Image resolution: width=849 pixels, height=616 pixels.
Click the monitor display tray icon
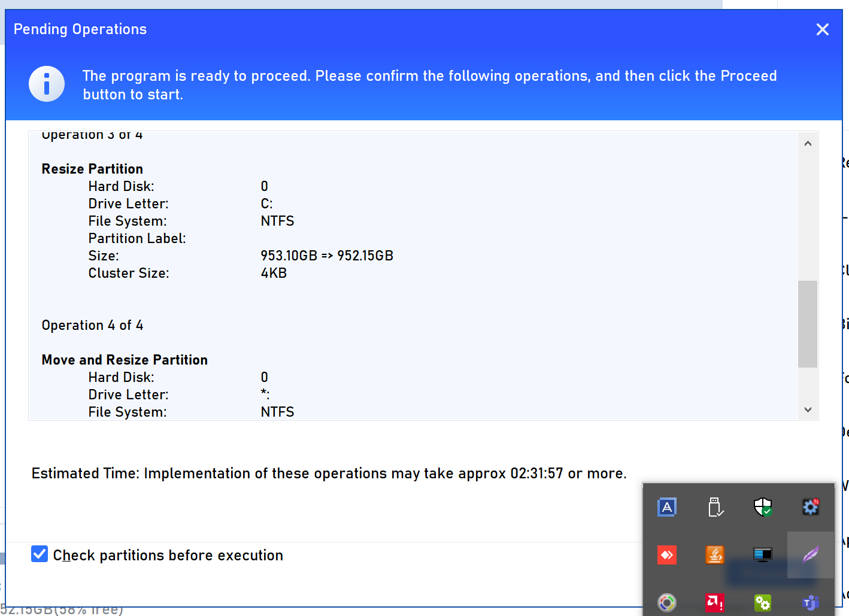[x=763, y=555]
